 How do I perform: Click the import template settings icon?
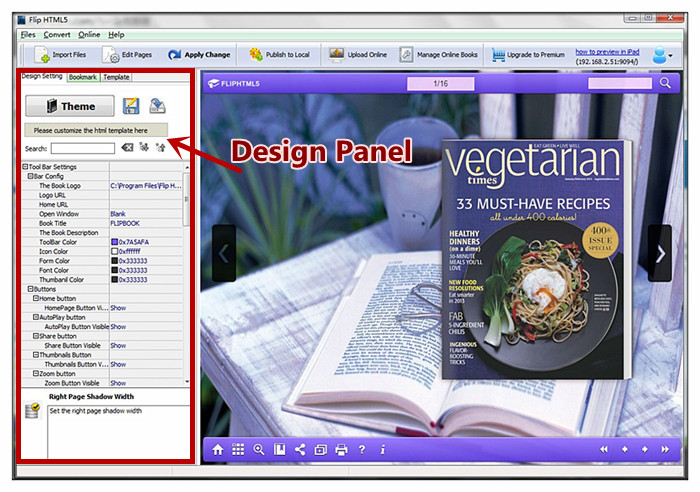157,106
